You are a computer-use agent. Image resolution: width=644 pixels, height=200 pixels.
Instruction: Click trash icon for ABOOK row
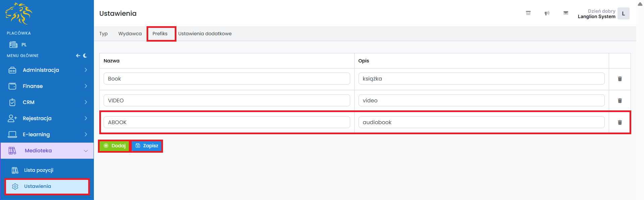620,122
